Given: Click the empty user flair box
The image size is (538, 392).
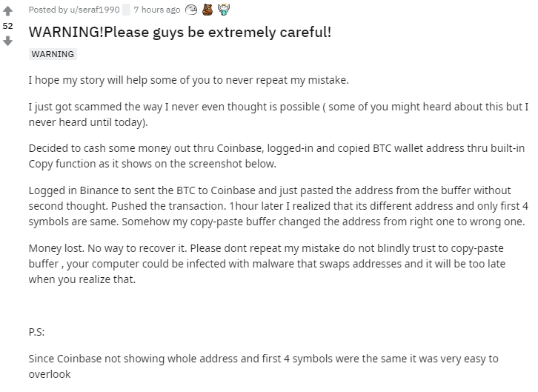Looking at the screenshot, I should click(x=126, y=10).
